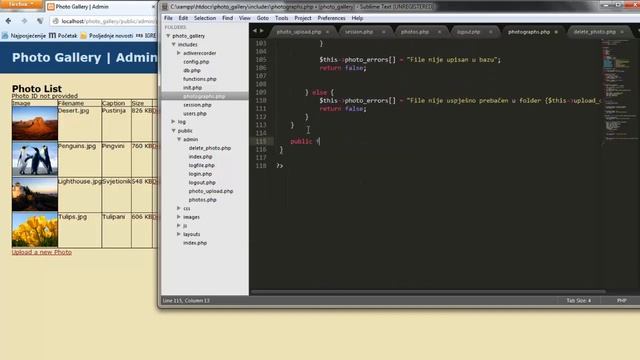Open delete_photo.php in sidebar

tap(210, 148)
